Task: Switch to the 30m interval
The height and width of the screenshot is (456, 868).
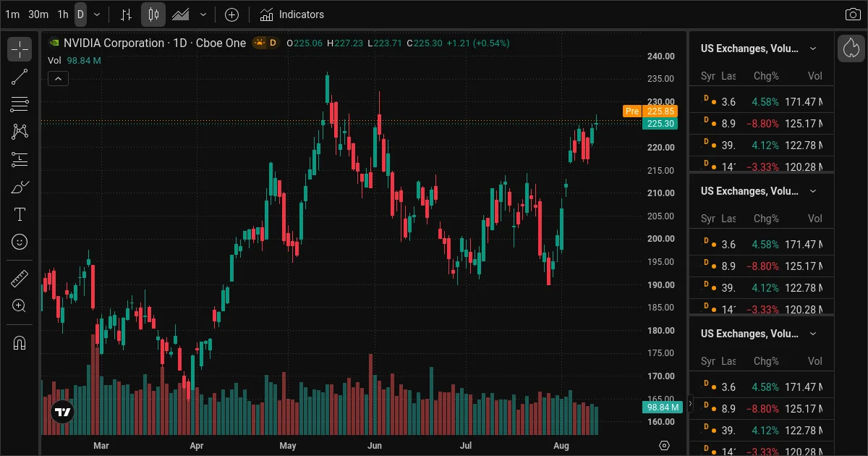Action: pyautogui.click(x=38, y=14)
